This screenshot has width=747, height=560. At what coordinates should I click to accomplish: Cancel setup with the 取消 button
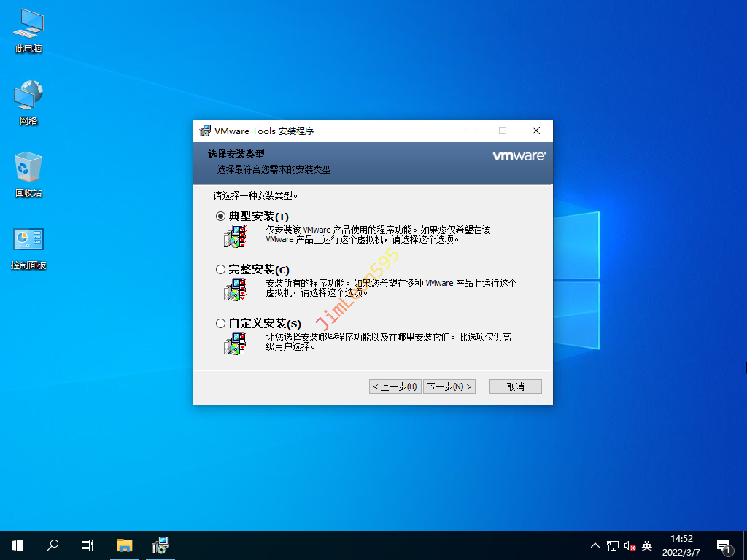pyautogui.click(x=515, y=386)
